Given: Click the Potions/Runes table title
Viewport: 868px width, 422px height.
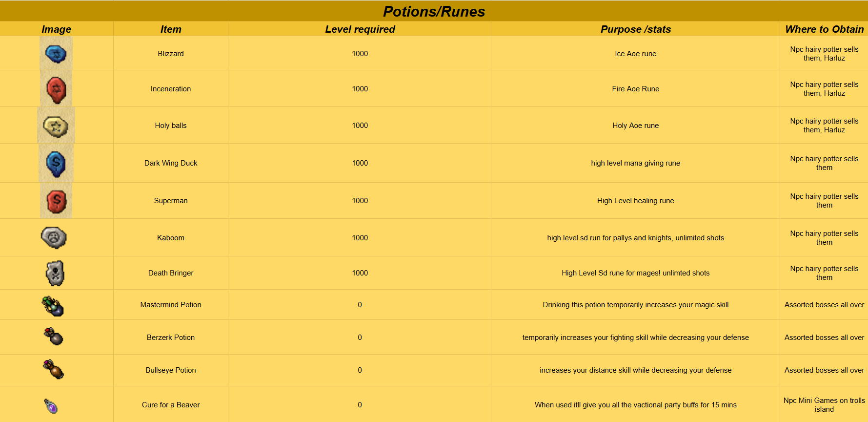Looking at the screenshot, I should click(x=434, y=11).
